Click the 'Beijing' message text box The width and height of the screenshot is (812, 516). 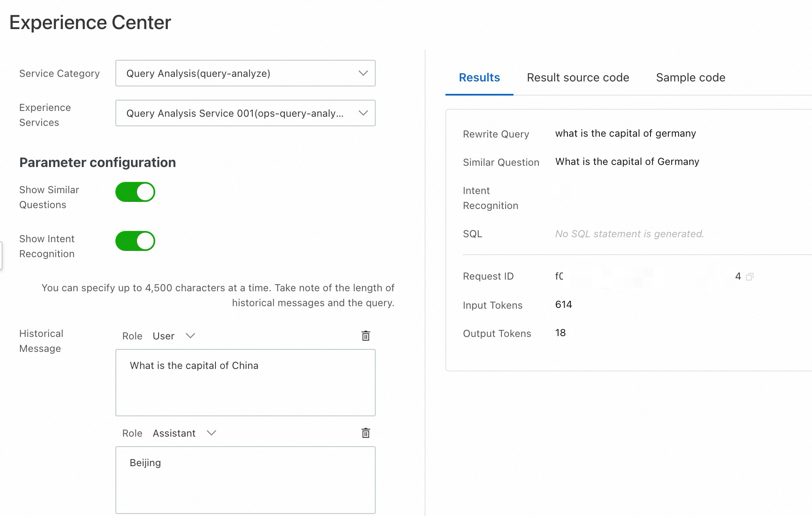[245, 479]
